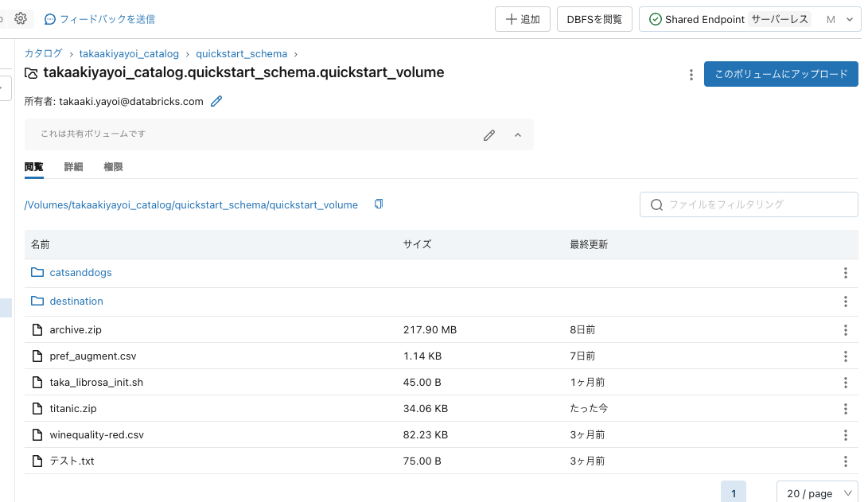The height and width of the screenshot is (502, 868).
Task: Edit the volume comment with the pencil icon
Action: pos(488,135)
